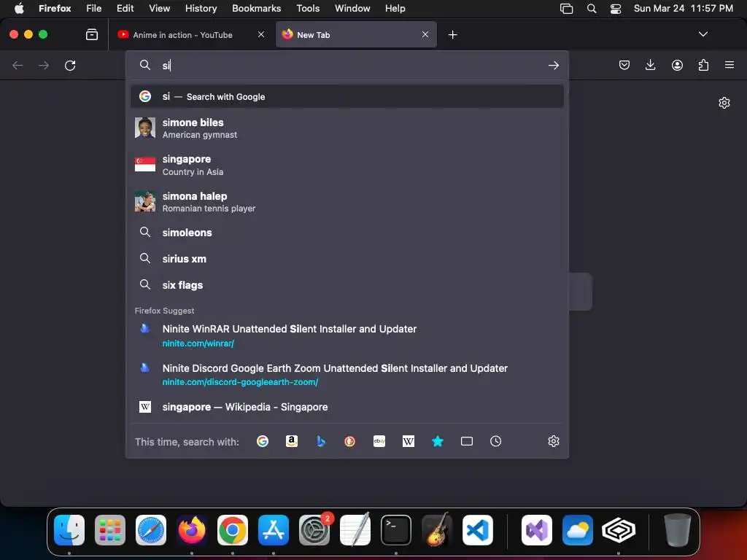Open the Bookmarks menu
Image resolution: width=747 pixels, height=560 pixels.
click(256, 8)
